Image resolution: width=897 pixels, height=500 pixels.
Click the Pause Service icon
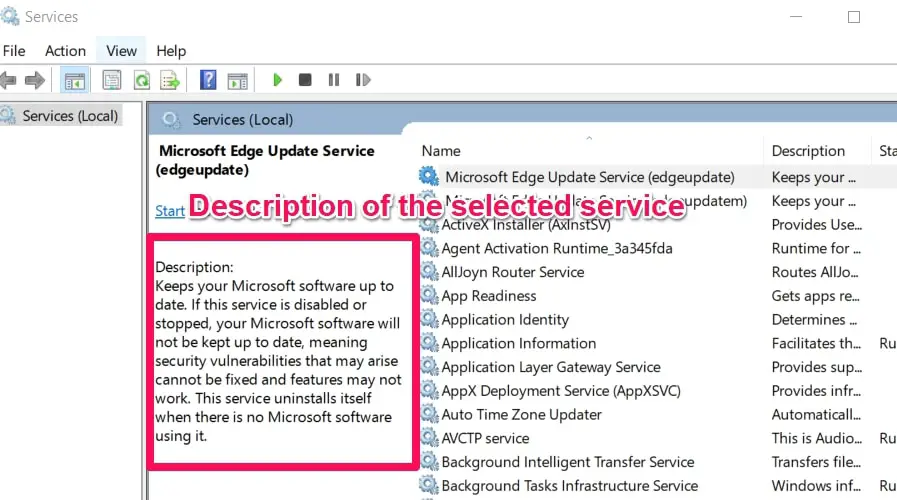[334, 80]
